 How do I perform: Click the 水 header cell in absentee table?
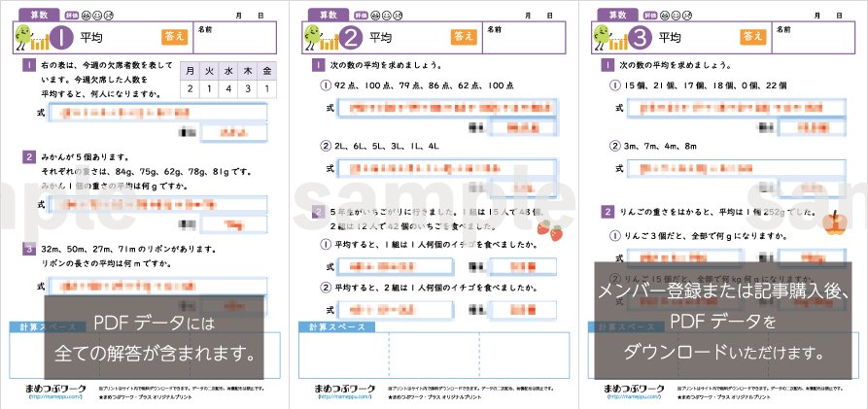tap(228, 71)
